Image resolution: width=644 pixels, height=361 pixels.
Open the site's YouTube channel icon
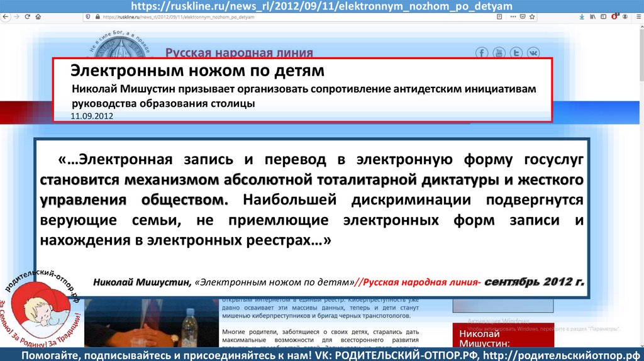click(x=499, y=53)
